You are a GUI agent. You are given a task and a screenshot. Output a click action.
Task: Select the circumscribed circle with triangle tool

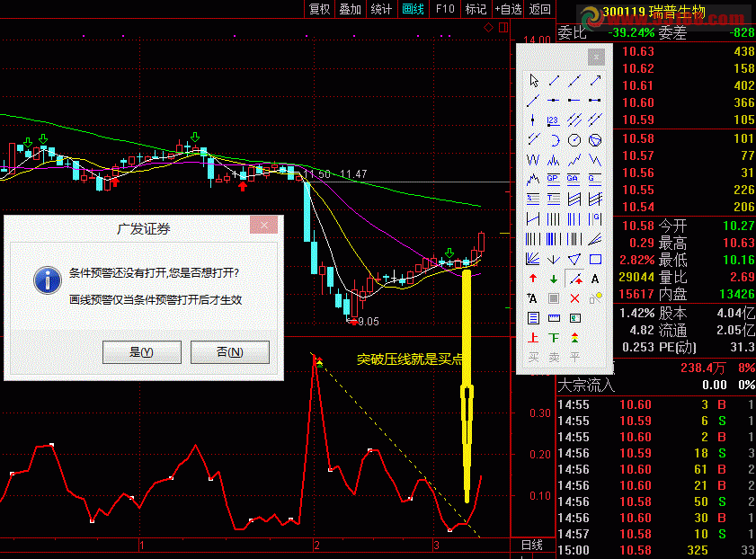coord(595,140)
